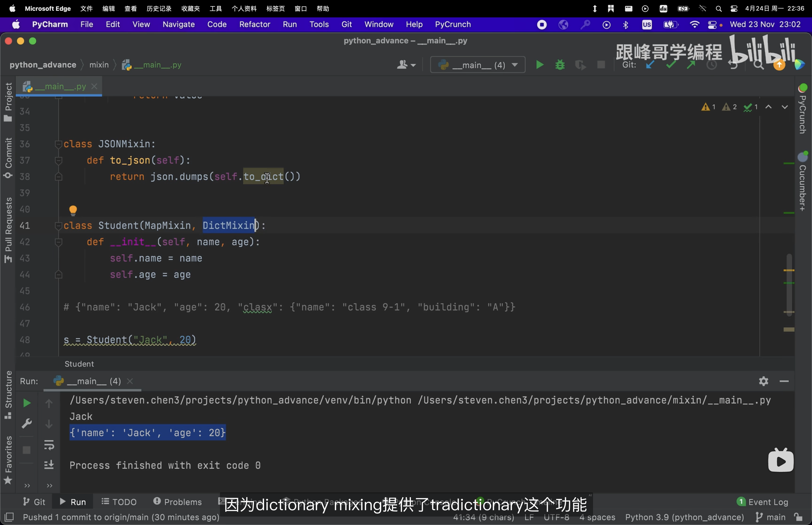The image size is (812, 525).
Task: Click the stop square in the top toolbar
Action: [601, 65]
